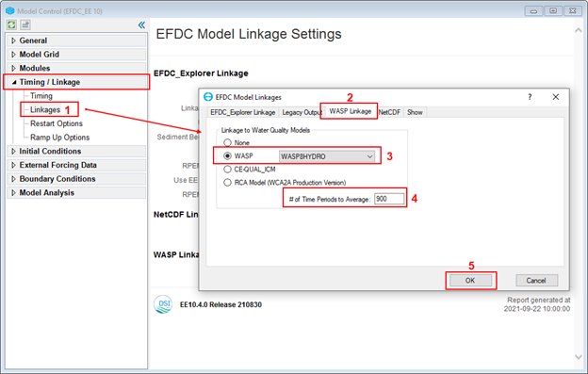The image size is (588, 374).
Task: Switch to EFDC_Explorer Linkage tab
Action: 242,112
